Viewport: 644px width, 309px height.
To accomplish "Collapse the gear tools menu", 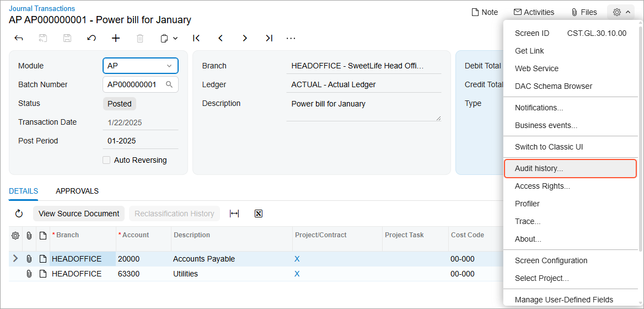I will pyautogui.click(x=622, y=12).
